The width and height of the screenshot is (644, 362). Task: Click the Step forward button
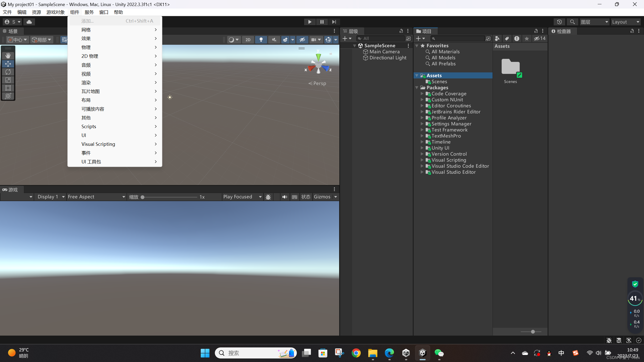[x=334, y=22]
